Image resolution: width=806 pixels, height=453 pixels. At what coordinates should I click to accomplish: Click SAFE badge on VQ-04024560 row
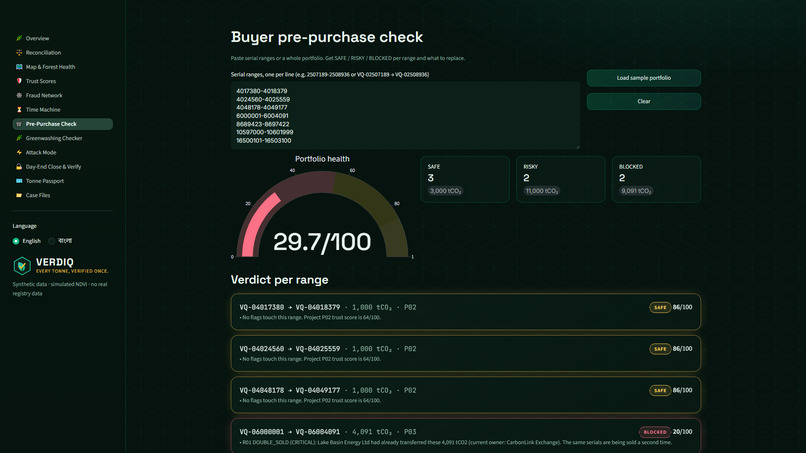[x=660, y=349]
